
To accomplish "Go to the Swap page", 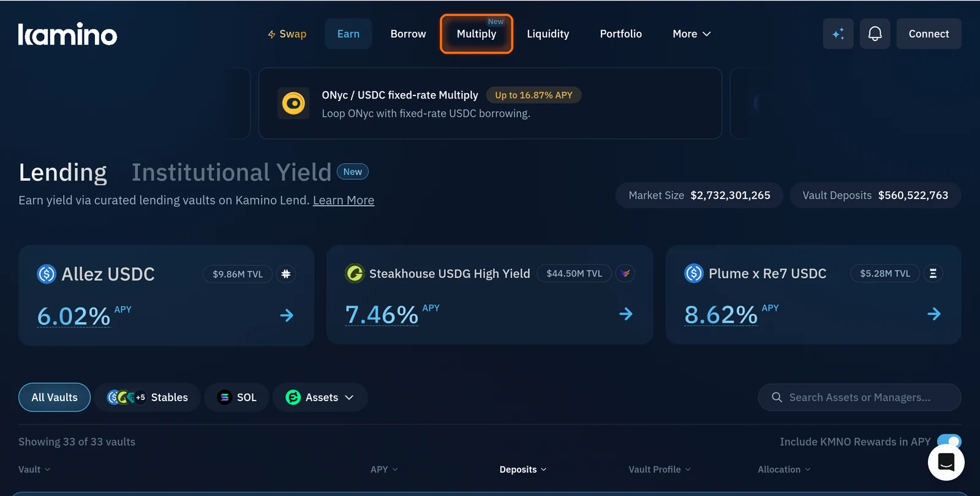I will click(x=287, y=34).
